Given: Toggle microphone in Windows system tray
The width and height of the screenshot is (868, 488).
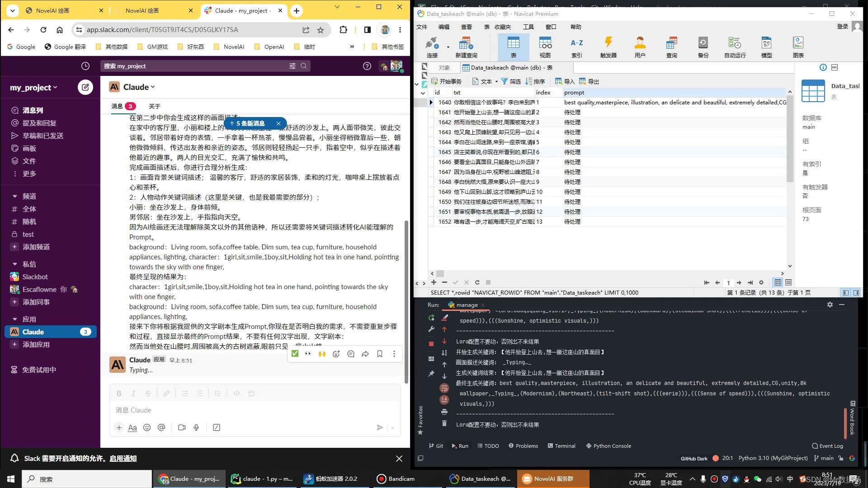Looking at the screenshot, I should pos(703,479).
